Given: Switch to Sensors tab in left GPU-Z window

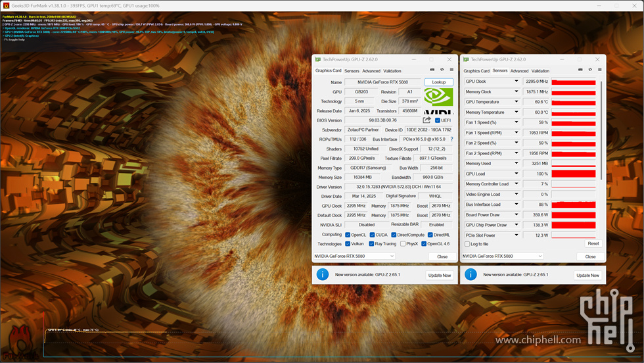Looking at the screenshot, I should 352,71.
